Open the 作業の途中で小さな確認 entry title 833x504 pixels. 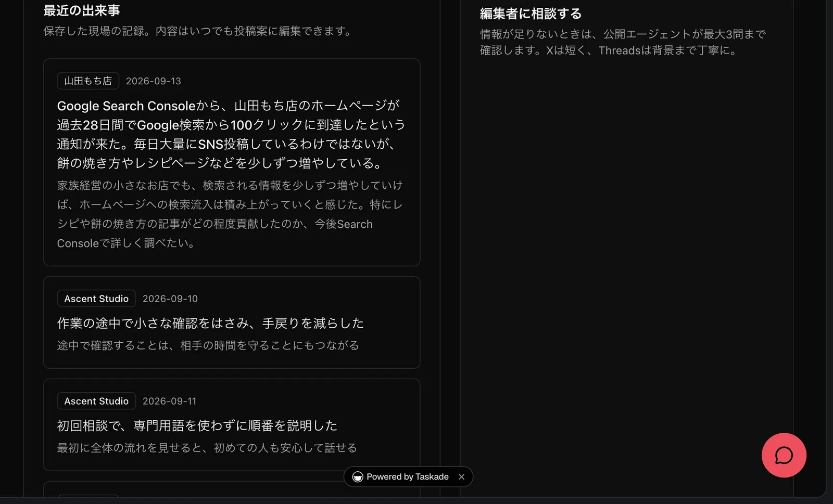point(210,323)
